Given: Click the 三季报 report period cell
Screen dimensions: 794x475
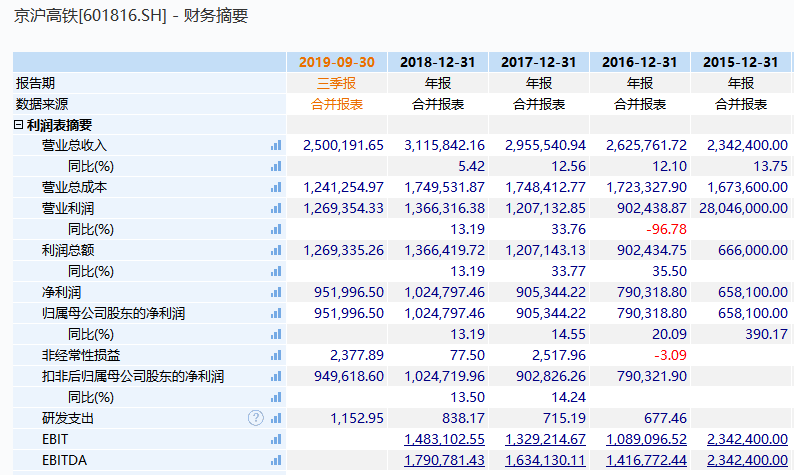Looking at the screenshot, I should pyautogui.click(x=337, y=83).
